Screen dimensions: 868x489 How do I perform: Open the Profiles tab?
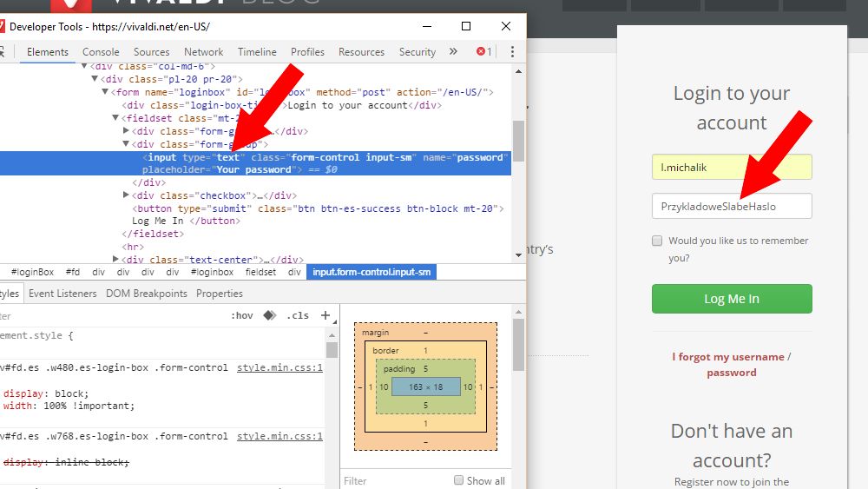[x=307, y=51]
